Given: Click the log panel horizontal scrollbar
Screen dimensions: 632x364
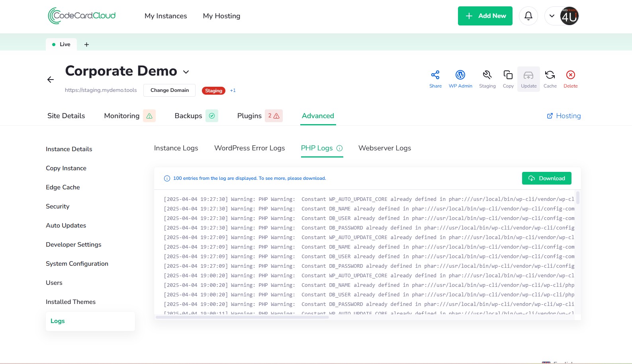Looking at the screenshot, I should pyautogui.click(x=242, y=317).
